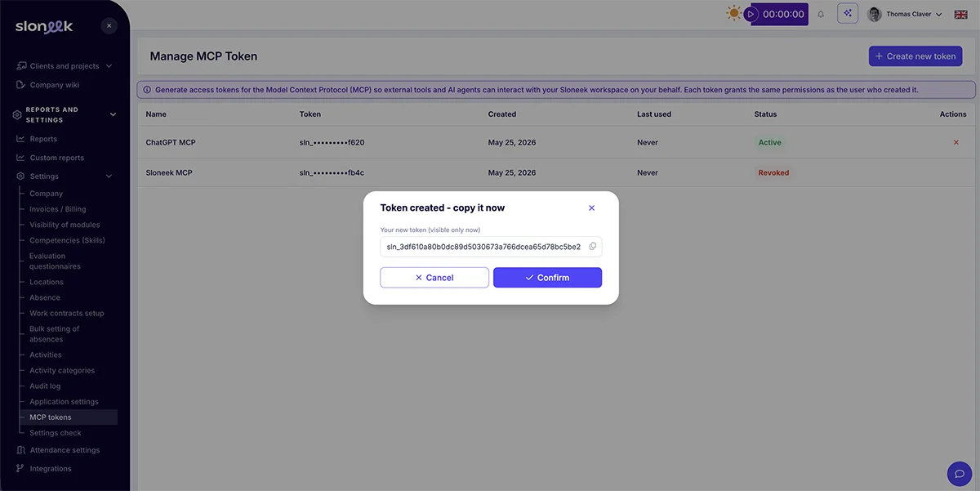Open Audit log
Image resolution: width=980 pixels, height=491 pixels.
pos(45,386)
